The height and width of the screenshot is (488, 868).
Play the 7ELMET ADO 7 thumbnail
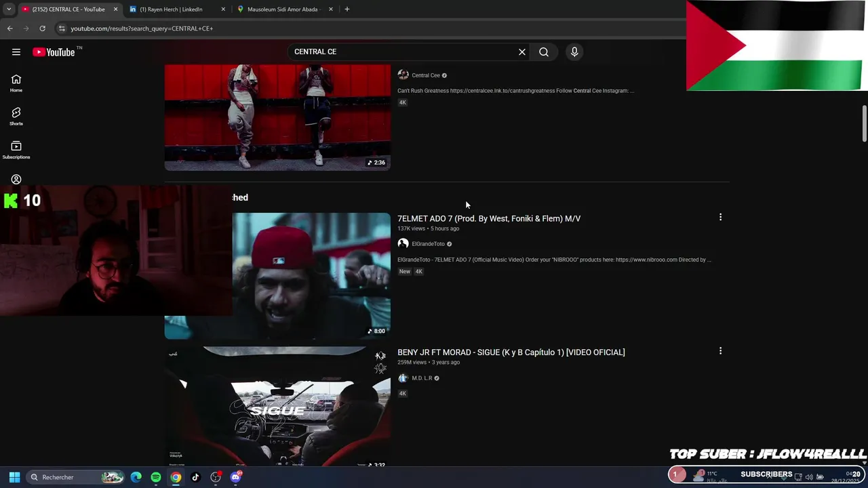tap(311, 275)
